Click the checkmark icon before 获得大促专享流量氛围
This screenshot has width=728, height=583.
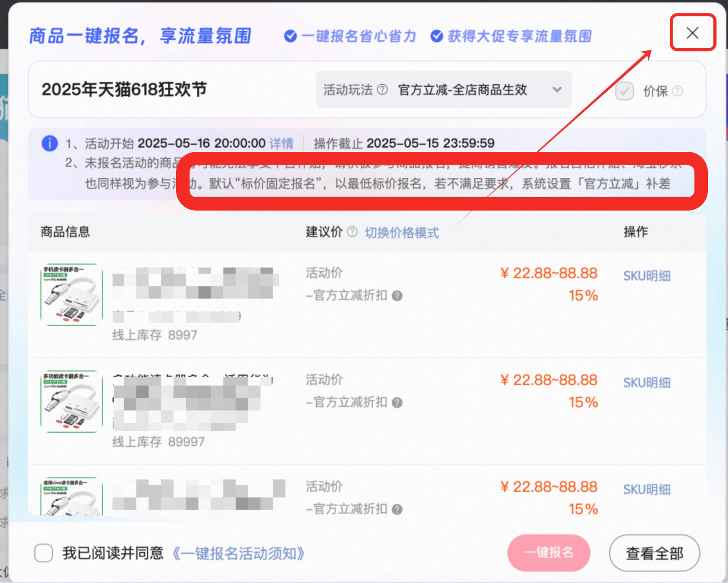coord(437,36)
